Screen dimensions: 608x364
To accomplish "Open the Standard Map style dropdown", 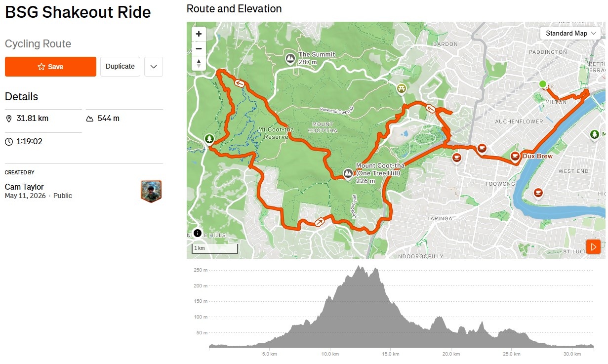I will click(x=571, y=33).
